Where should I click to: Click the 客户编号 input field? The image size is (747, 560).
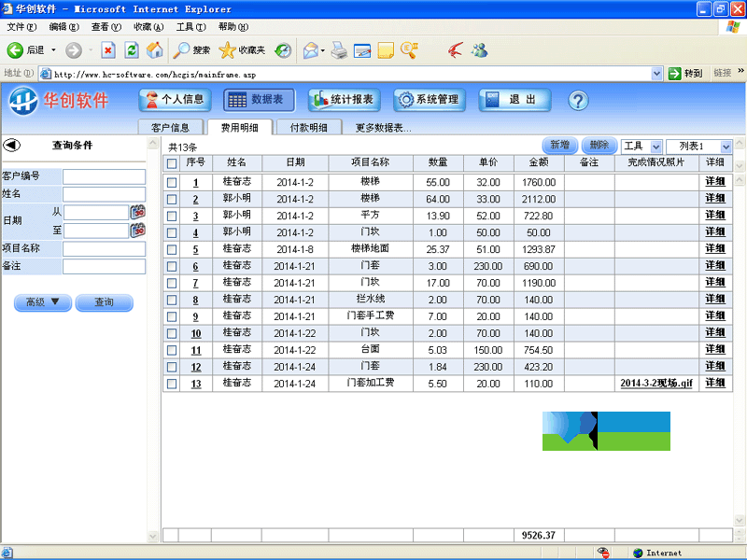[104, 176]
